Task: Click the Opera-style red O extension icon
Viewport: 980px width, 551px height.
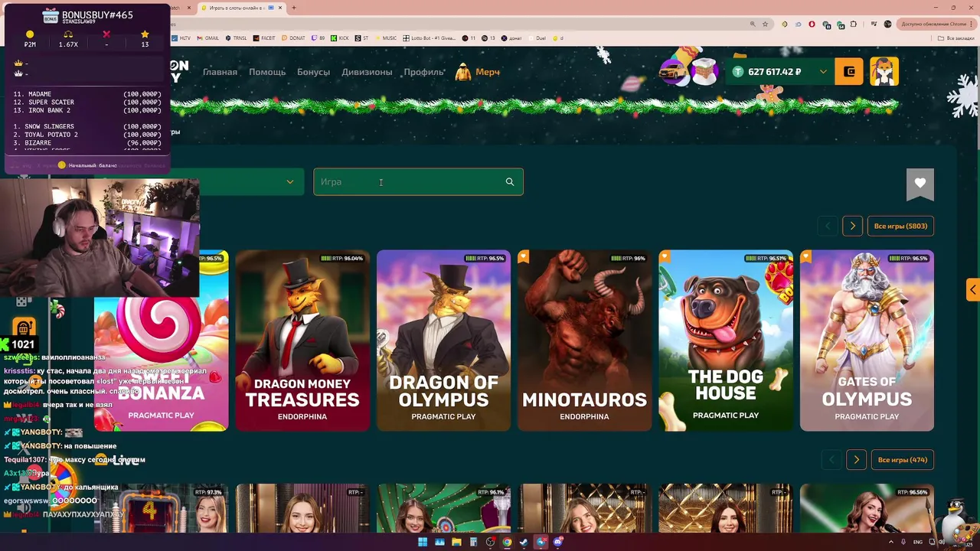Action: (813, 24)
